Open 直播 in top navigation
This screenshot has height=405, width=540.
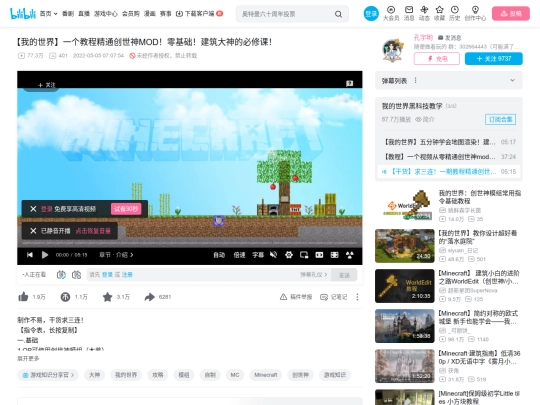coord(84,14)
